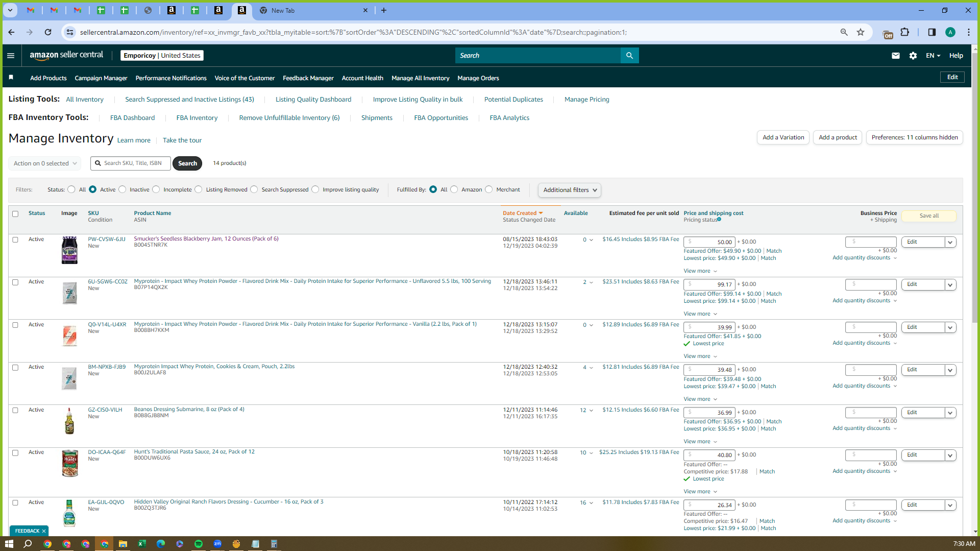Open the Chrome three-dot menu
The height and width of the screenshot is (551, 980).
click(969, 32)
